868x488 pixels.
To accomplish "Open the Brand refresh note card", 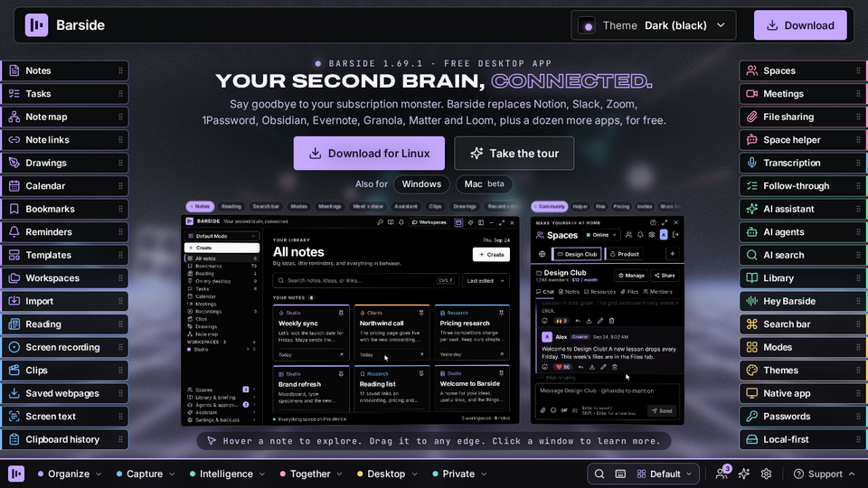I will pos(311,389).
